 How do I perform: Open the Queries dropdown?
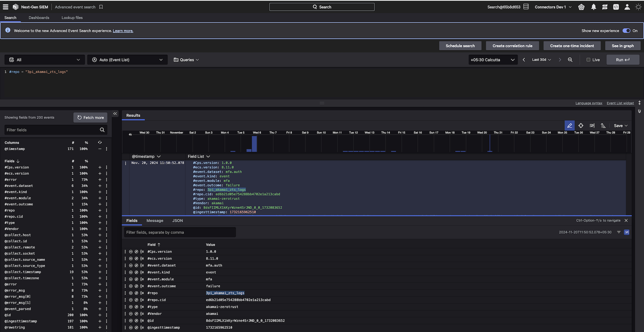186,60
